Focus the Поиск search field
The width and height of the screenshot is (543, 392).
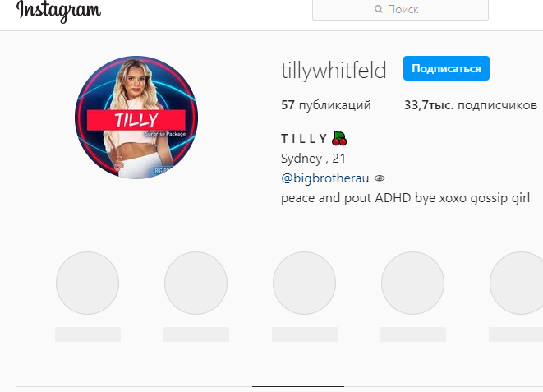(400, 10)
